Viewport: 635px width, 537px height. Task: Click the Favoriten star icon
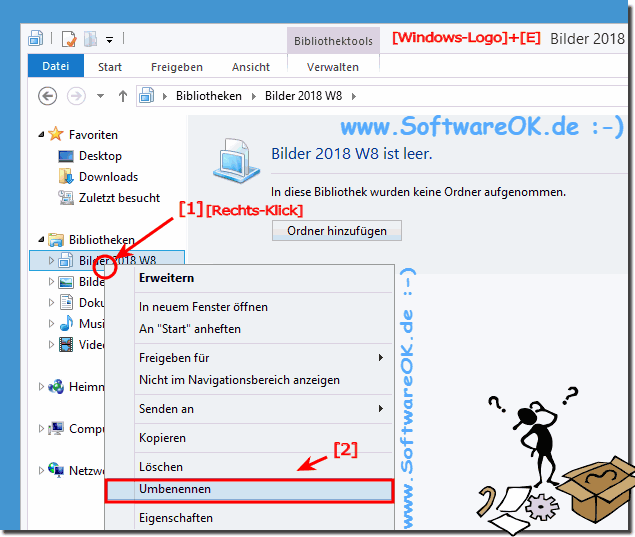tap(56, 134)
